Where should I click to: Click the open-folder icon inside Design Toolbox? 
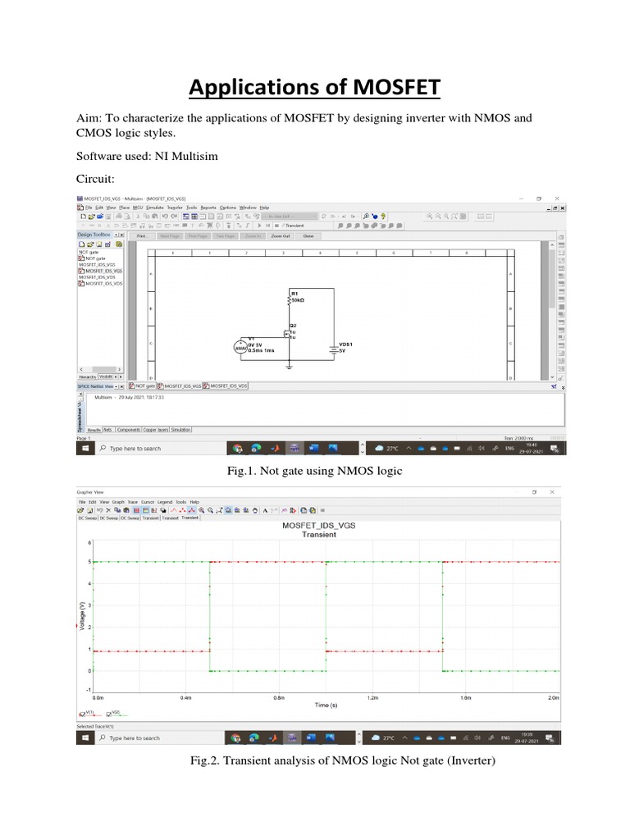(90, 244)
